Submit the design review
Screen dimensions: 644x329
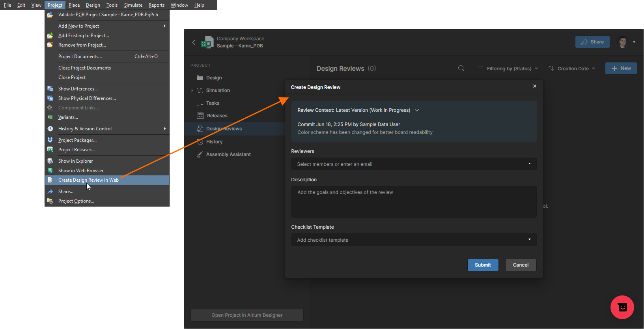click(483, 265)
